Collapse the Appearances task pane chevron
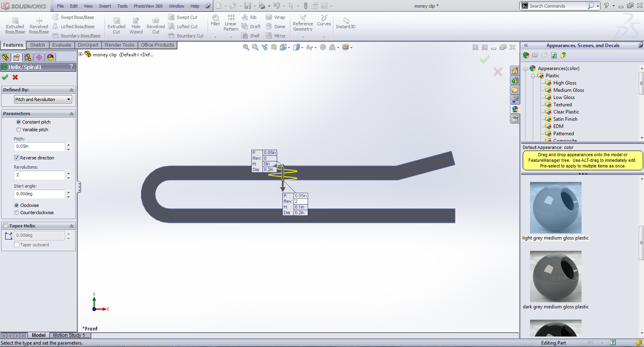644x347 pixels. pyautogui.click(x=526, y=45)
